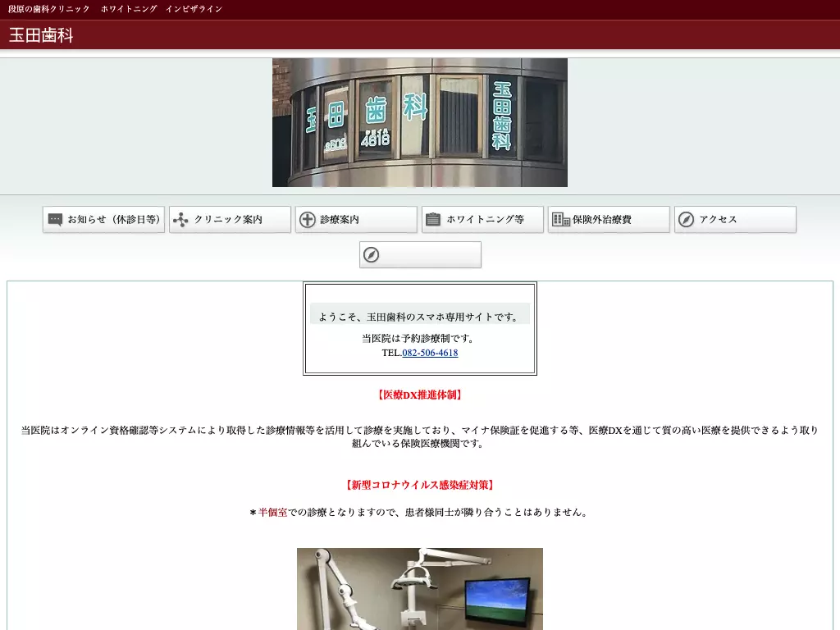The width and height of the screenshot is (840, 630).
Task: Click the plus circle icon beside 診療案内
Action: [308, 220]
